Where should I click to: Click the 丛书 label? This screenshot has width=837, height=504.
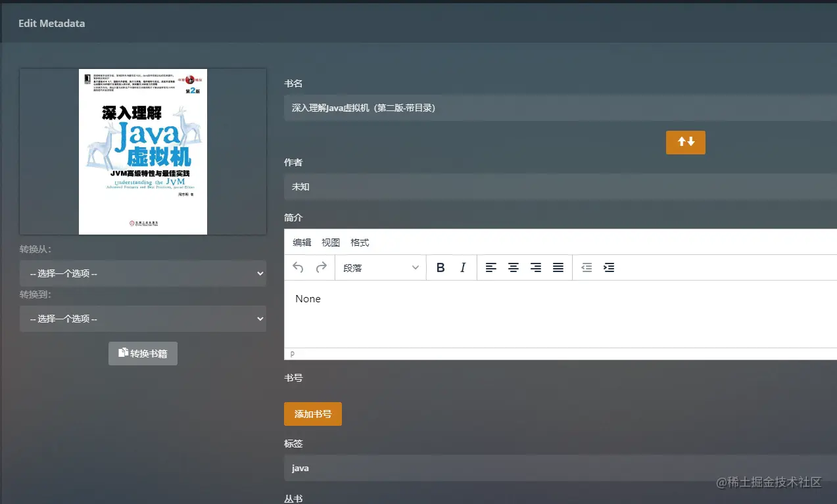(293, 499)
